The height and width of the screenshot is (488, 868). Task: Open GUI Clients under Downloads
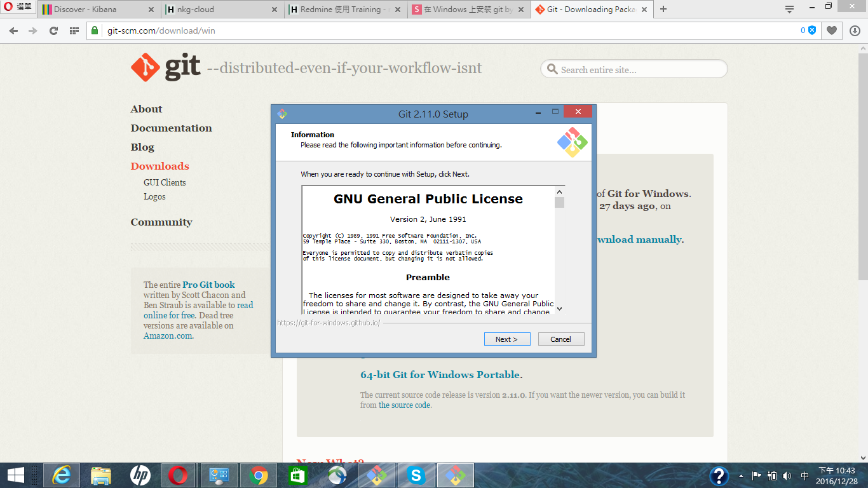165,182
